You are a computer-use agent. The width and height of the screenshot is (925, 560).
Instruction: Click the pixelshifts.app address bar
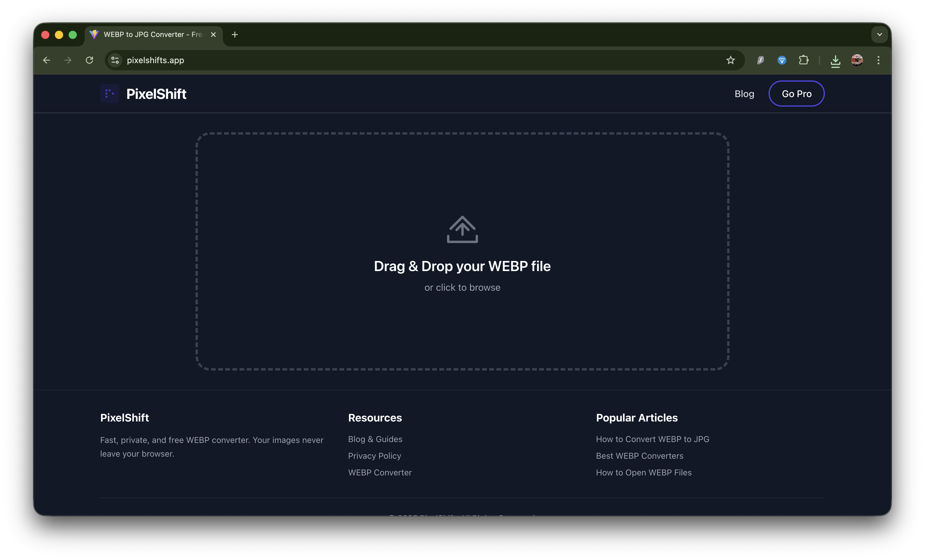424,60
